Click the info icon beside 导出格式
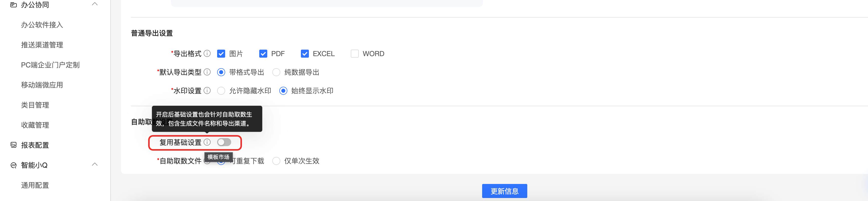Screen dimensions: 868x201 pyautogui.click(x=207, y=54)
